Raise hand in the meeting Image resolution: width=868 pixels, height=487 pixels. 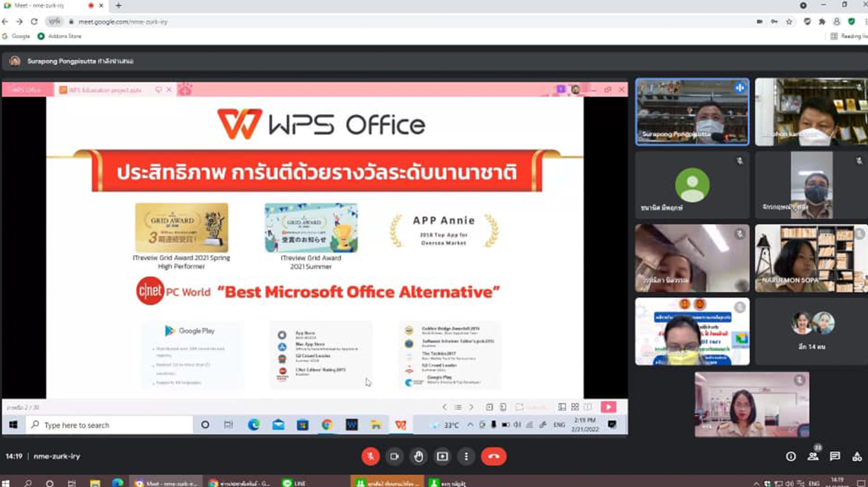pos(418,457)
